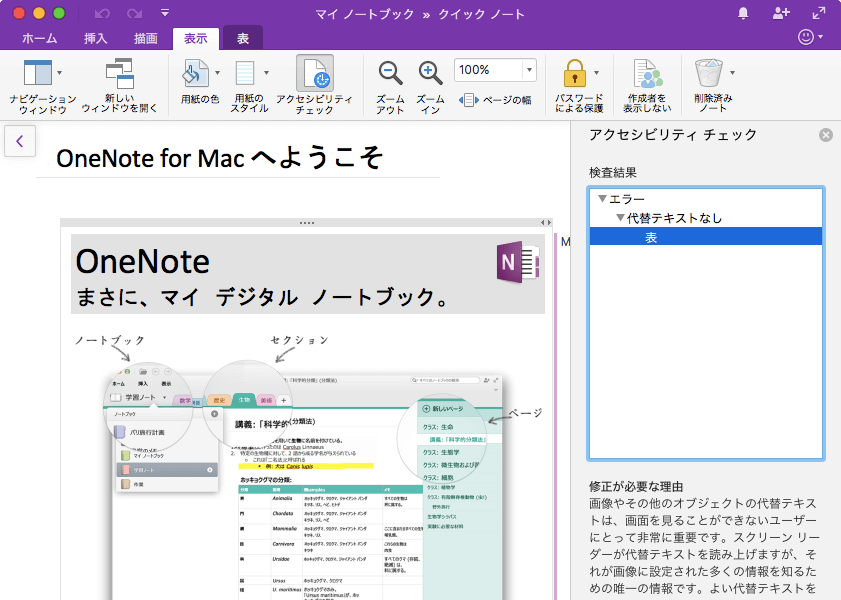This screenshot has height=600, width=841.
Task: Switch to the 表 ribbon tab
Action: (243, 36)
